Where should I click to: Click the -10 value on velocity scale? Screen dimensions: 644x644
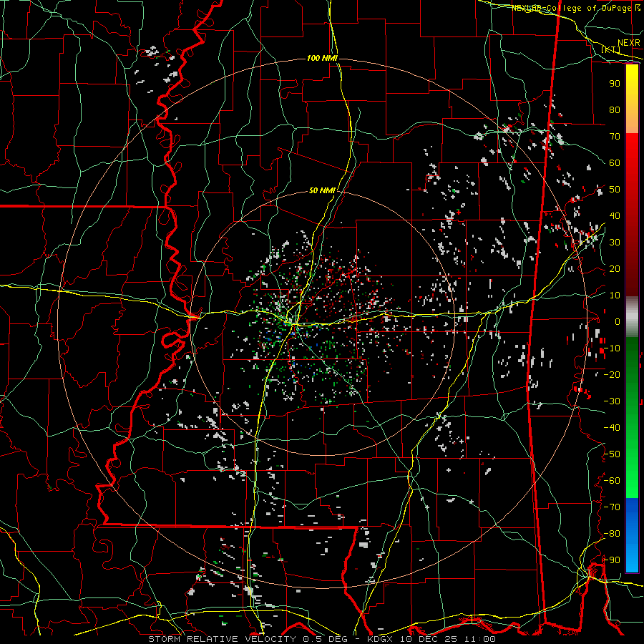[x=612, y=348]
